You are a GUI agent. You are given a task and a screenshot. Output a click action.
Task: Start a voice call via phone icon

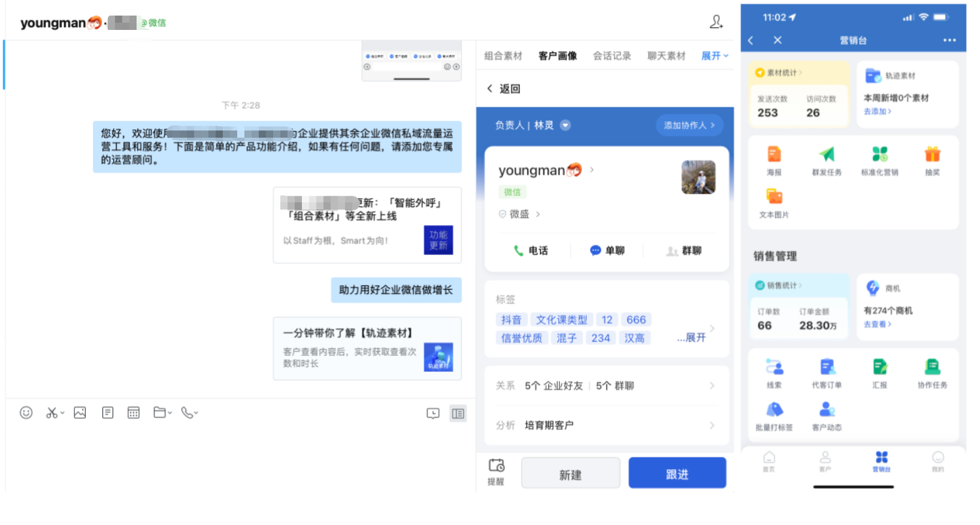187,412
